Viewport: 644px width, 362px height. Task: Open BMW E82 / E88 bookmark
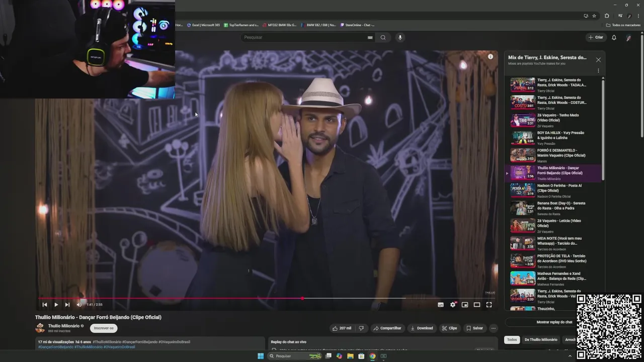click(x=318, y=25)
